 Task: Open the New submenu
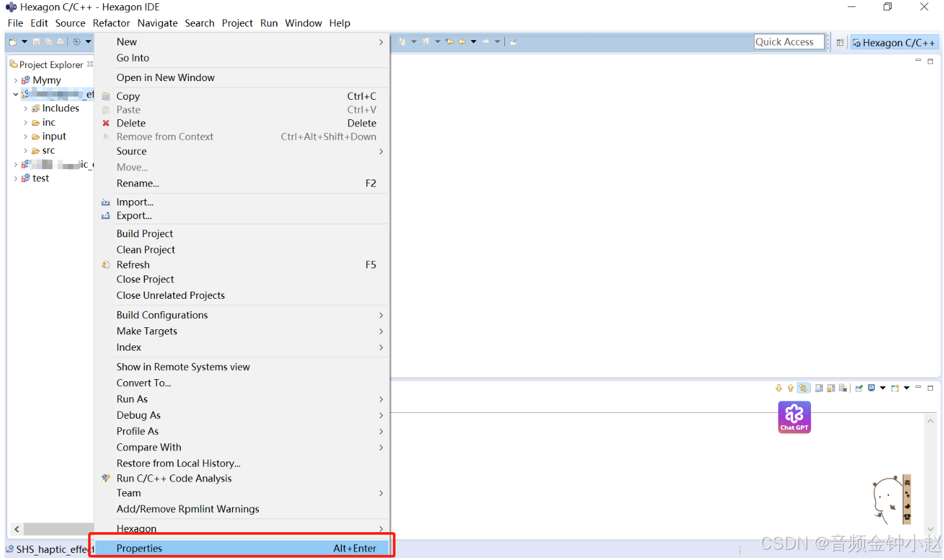pos(242,41)
